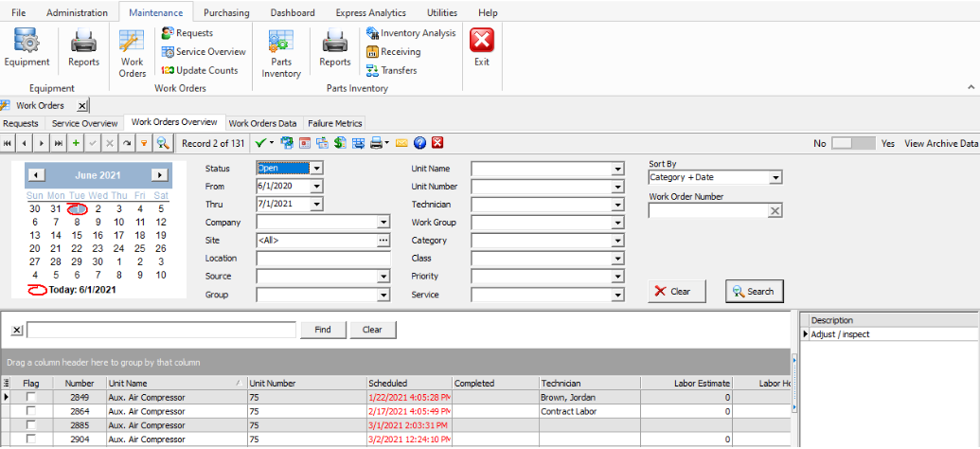The height and width of the screenshot is (449, 980).
Task: Switch to Administration ribbon tab
Action: pos(77,12)
